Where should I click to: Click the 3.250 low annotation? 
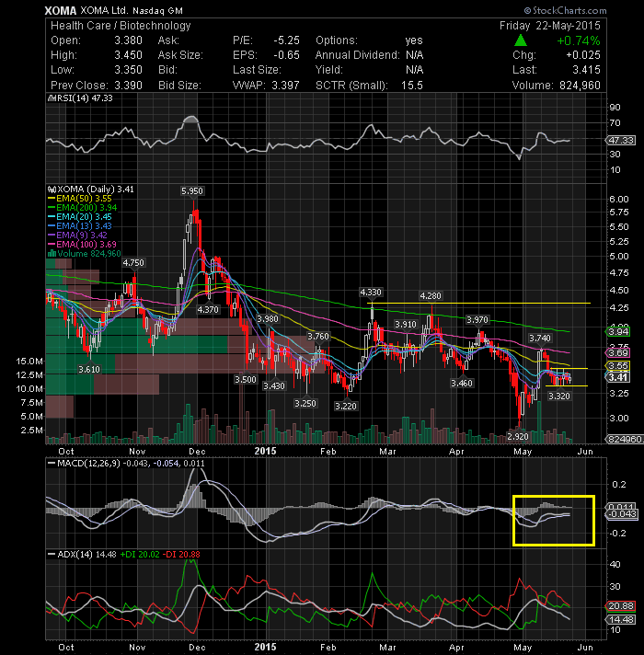tap(305, 404)
